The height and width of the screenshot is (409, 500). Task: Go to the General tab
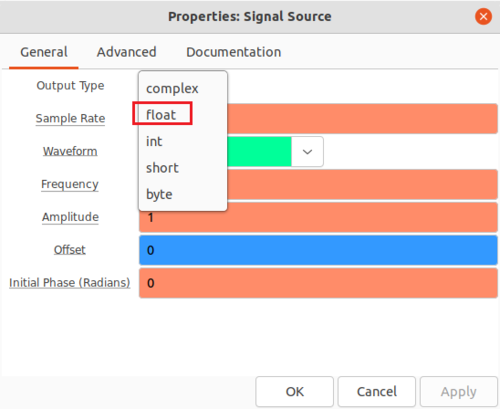[44, 52]
